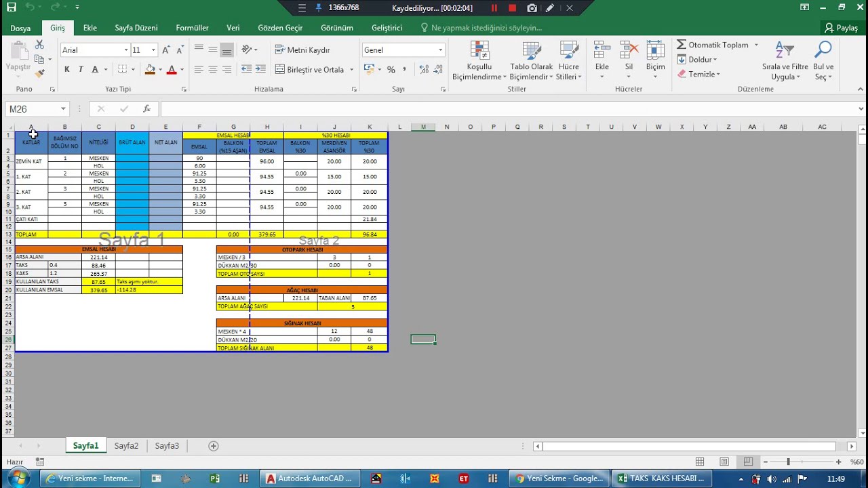868x488 pixels.
Task: Click the Paylaş share button
Action: coord(841,28)
